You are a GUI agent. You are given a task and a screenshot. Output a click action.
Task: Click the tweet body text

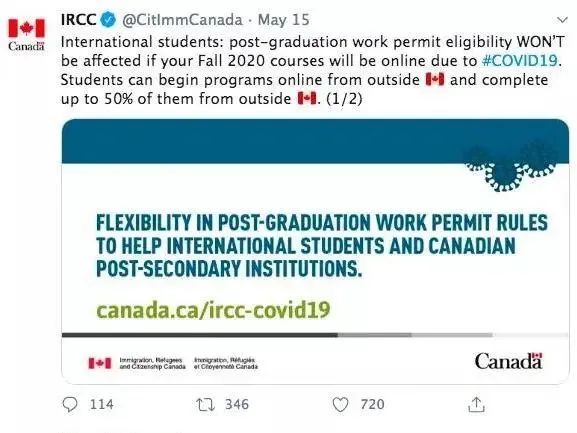pos(312,70)
